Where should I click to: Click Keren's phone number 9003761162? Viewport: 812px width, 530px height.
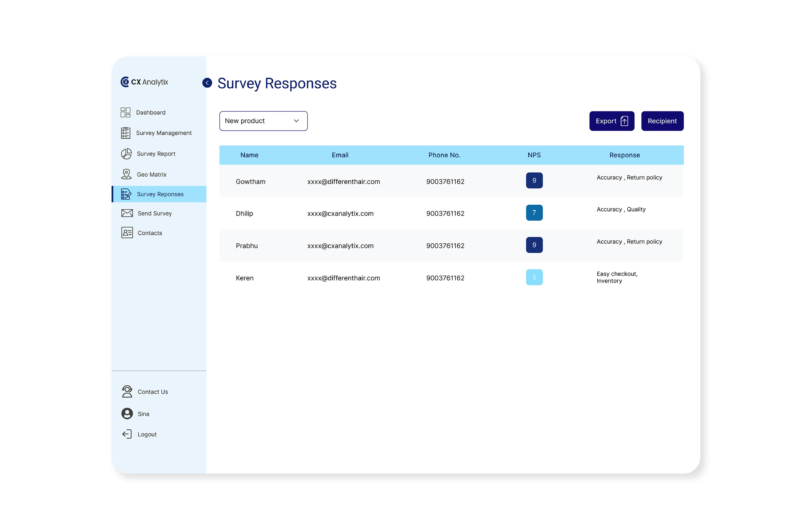click(445, 278)
